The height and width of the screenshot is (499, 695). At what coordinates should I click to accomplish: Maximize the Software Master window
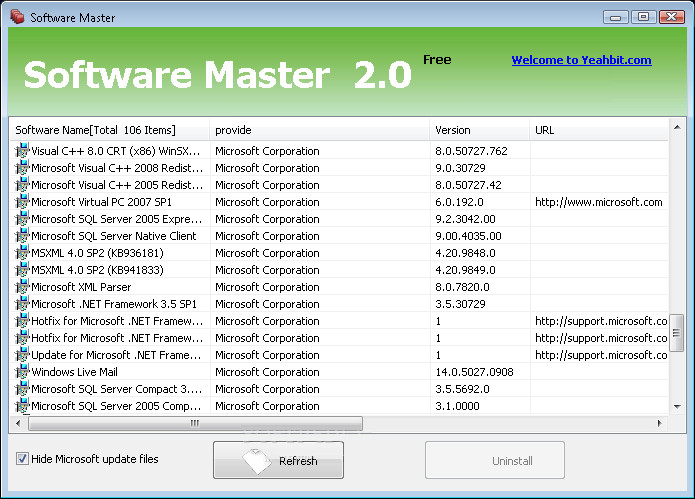tap(643, 17)
